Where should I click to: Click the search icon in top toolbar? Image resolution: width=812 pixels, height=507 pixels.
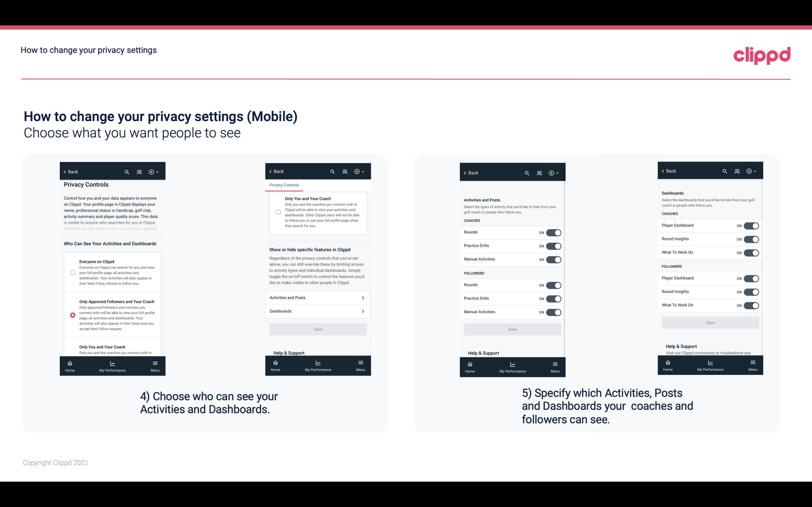coord(127,172)
